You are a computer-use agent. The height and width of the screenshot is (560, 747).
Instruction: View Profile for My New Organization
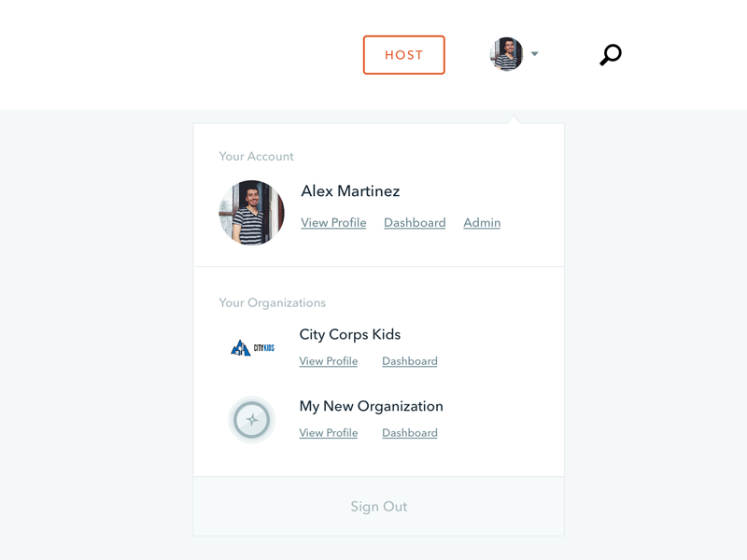point(329,433)
